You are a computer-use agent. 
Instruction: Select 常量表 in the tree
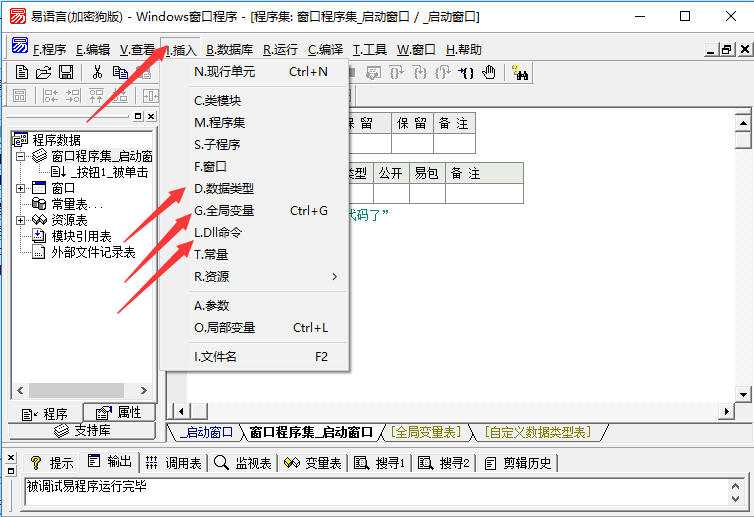(x=77, y=204)
